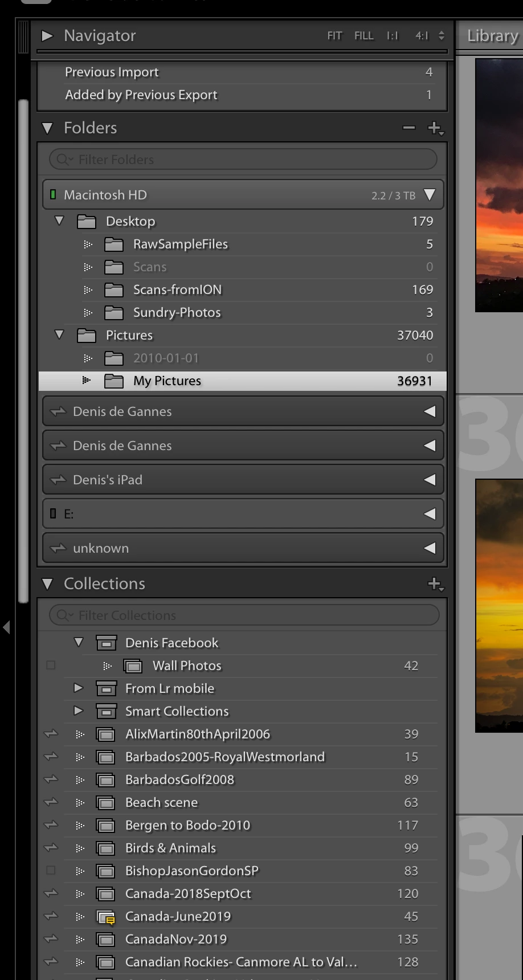Click the Scans folder icon
Screen dimensions: 523x980
[x=114, y=267]
